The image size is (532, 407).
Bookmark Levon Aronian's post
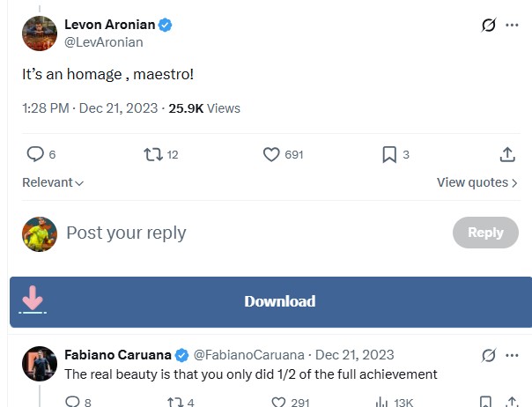click(x=389, y=154)
